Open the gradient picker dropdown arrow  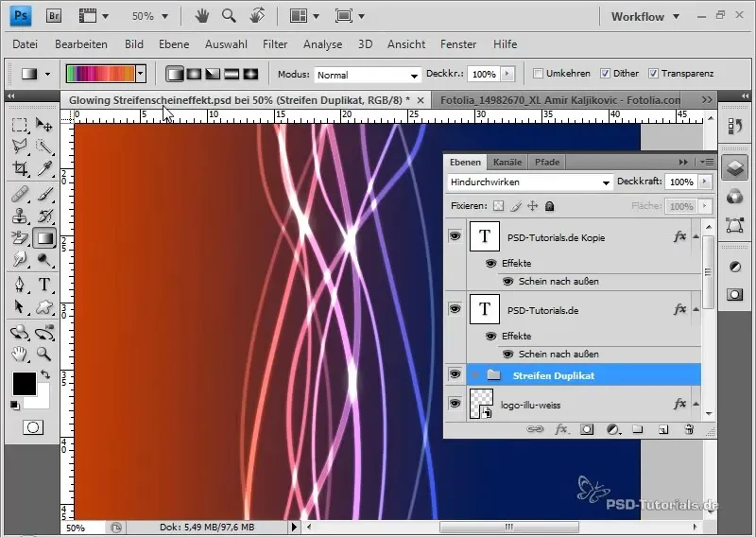coord(140,74)
